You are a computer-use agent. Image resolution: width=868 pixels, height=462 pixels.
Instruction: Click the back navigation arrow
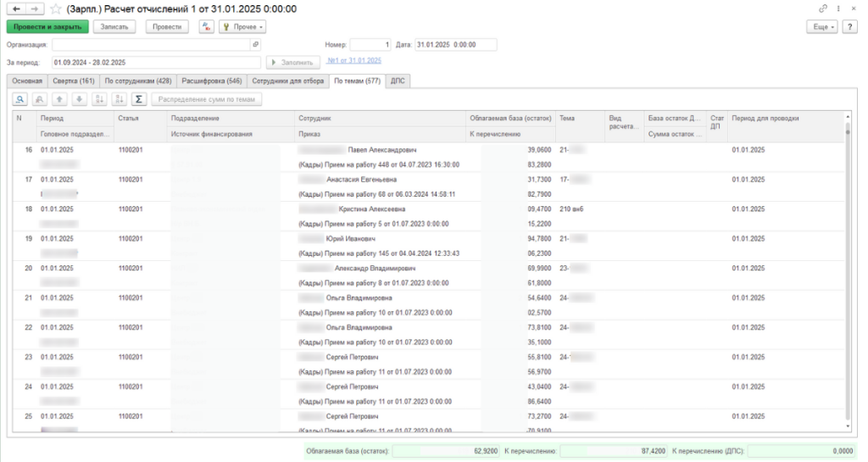coord(14,8)
